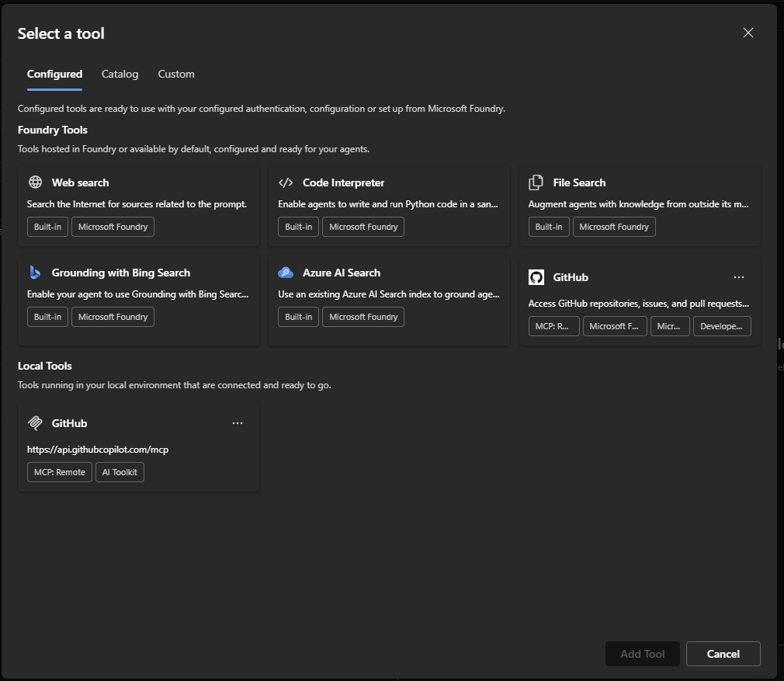Select the GitHub logo icon under Foundry Tools
This screenshot has width=784, height=681.
tap(536, 277)
